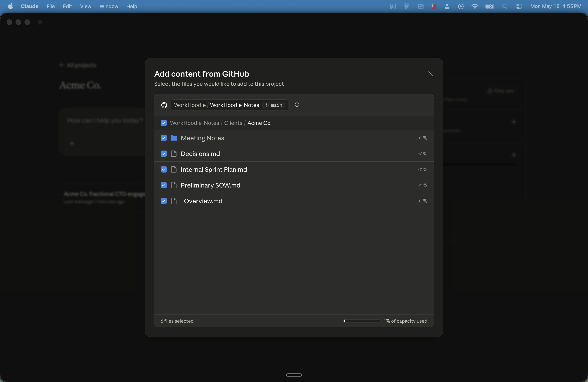The image size is (588, 382).
Task: Click <1% size value for Decisions.md
Action: 423,154
